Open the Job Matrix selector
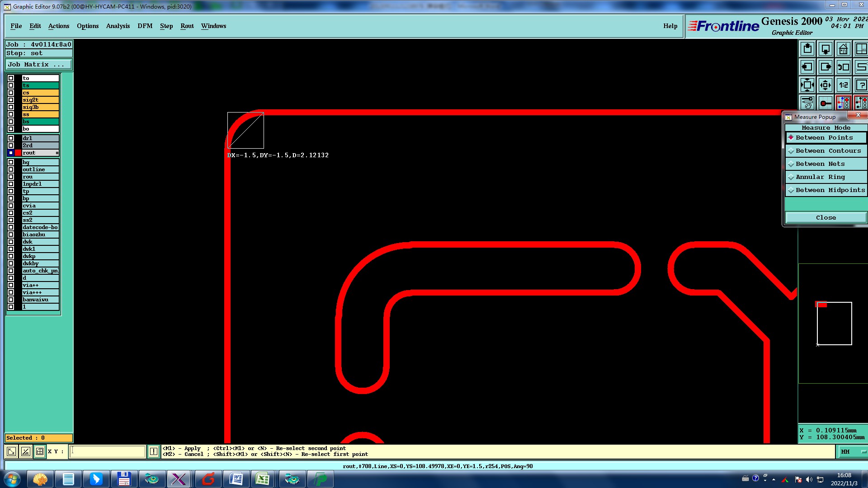Viewport: 868px width, 488px height. 38,65
